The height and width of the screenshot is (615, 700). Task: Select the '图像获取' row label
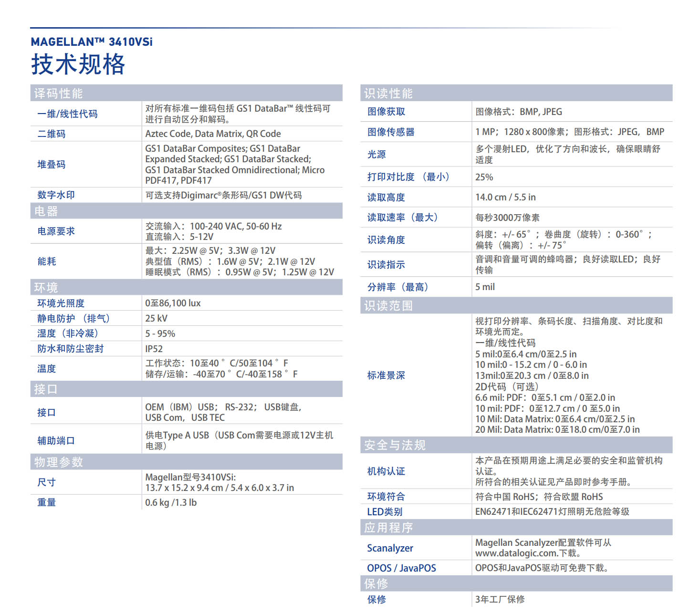click(386, 112)
